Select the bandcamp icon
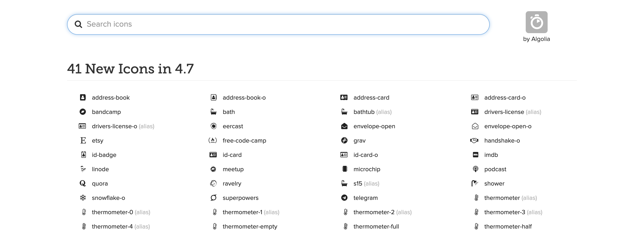The height and width of the screenshot is (235, 644). click(x=83, y=112)
